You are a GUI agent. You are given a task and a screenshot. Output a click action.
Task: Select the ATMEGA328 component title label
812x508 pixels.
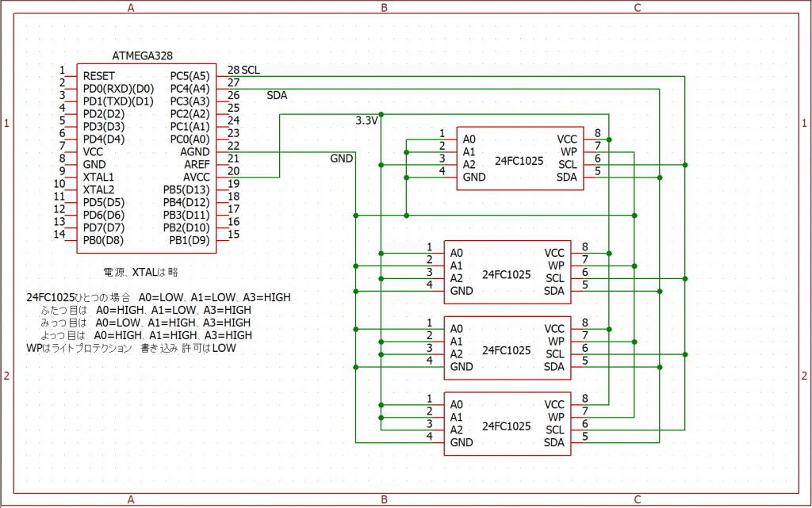coord(143,55)
